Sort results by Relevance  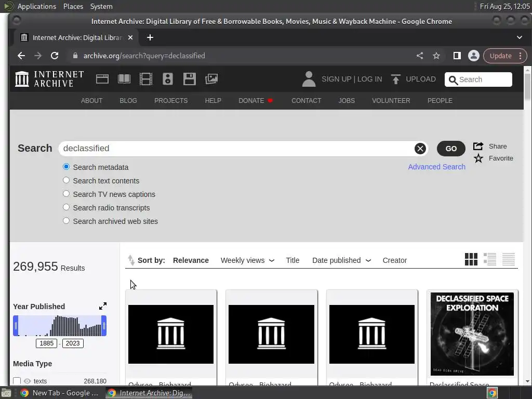pos(191,260)
